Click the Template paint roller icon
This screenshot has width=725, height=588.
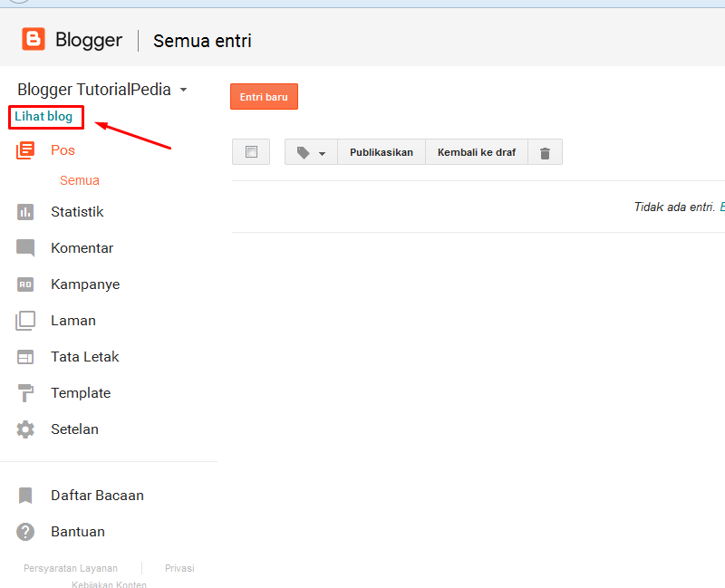click(x=25, y=393)
